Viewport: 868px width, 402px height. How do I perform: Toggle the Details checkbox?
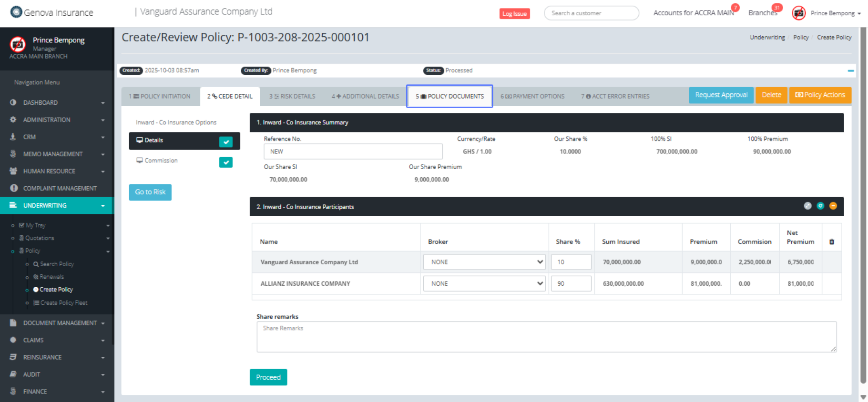[x=226, y=141]
